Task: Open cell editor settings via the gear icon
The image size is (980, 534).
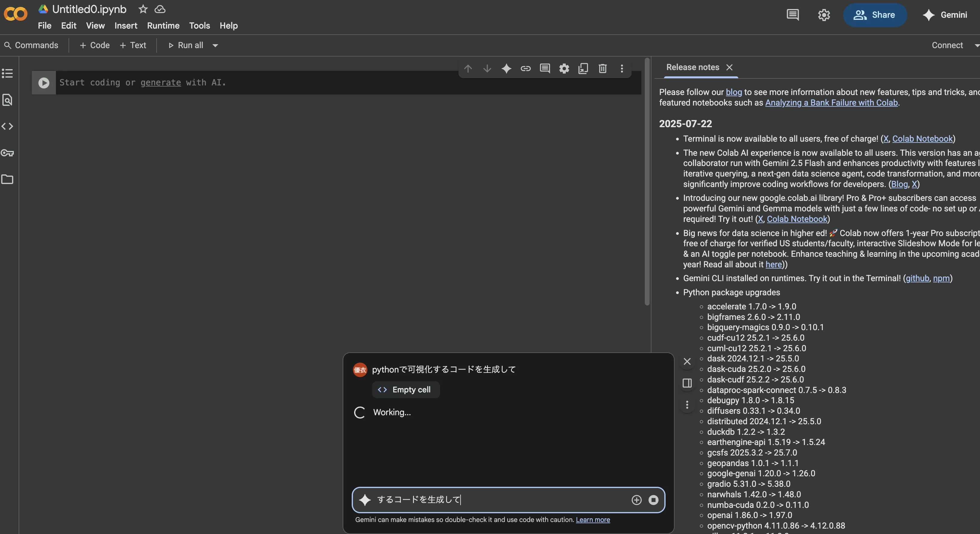Action: point(564,69)
